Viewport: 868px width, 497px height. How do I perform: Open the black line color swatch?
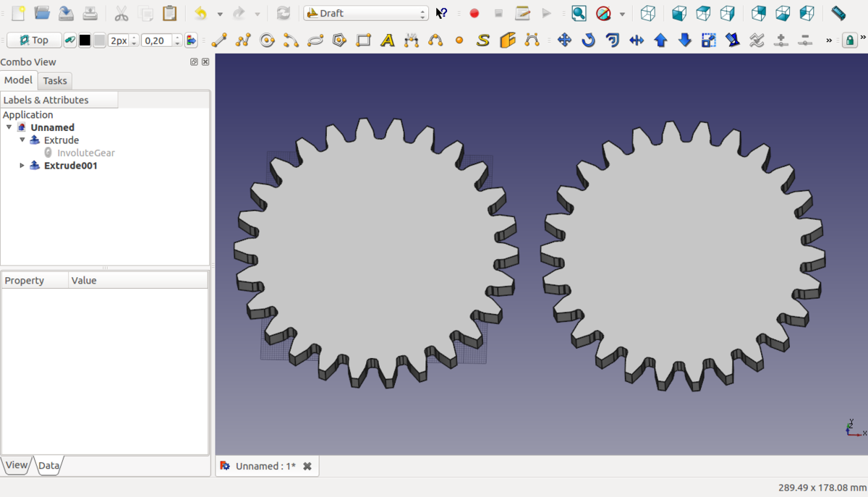[85, 41]
